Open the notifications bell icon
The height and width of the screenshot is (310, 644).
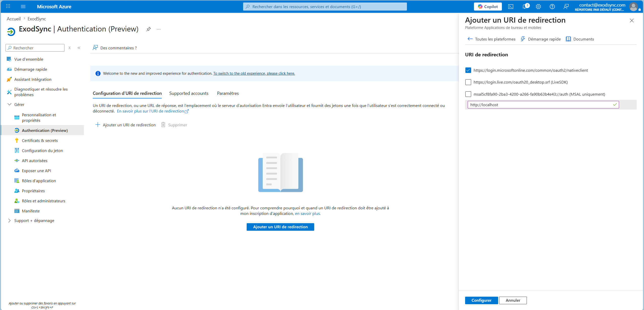coord(525,7)
